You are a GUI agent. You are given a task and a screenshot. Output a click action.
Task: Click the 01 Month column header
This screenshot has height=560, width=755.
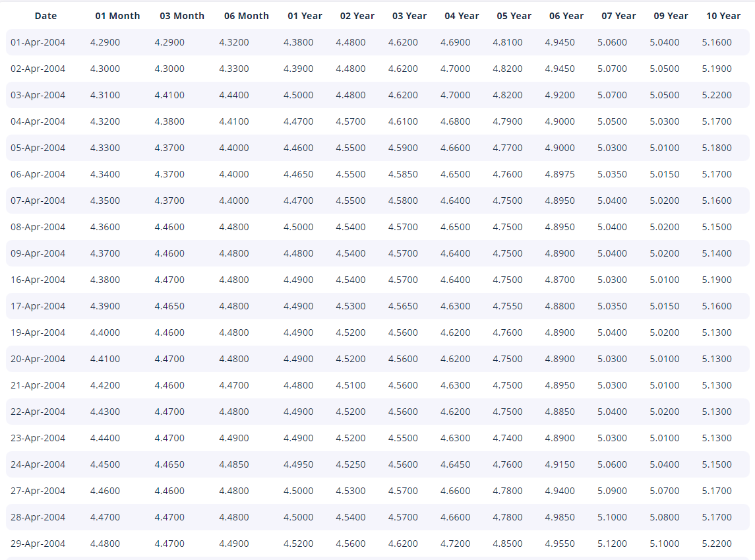point(117,16)
